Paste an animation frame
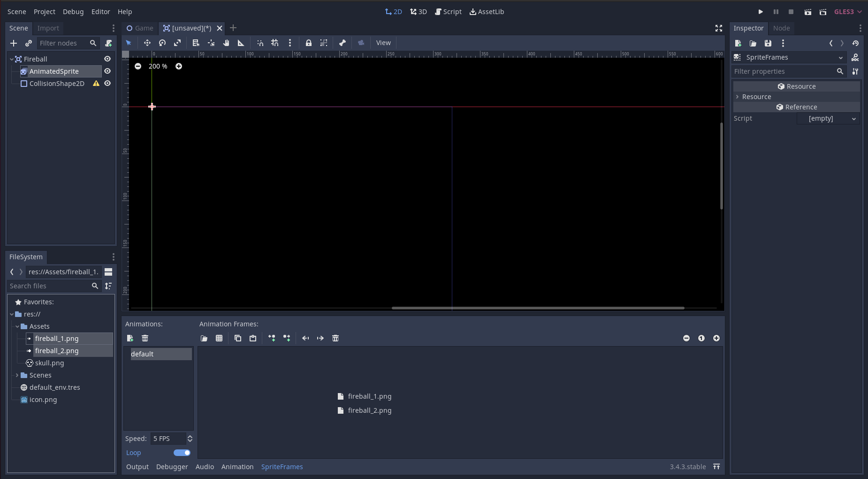Screen dimensions: 868x479 coord(253,338)
